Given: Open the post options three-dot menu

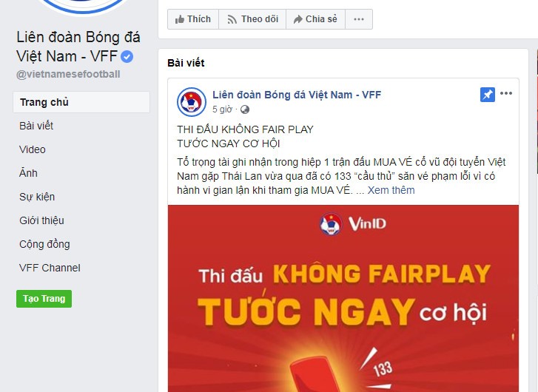Looking at the screenshot, I should (x=506, y=93).
